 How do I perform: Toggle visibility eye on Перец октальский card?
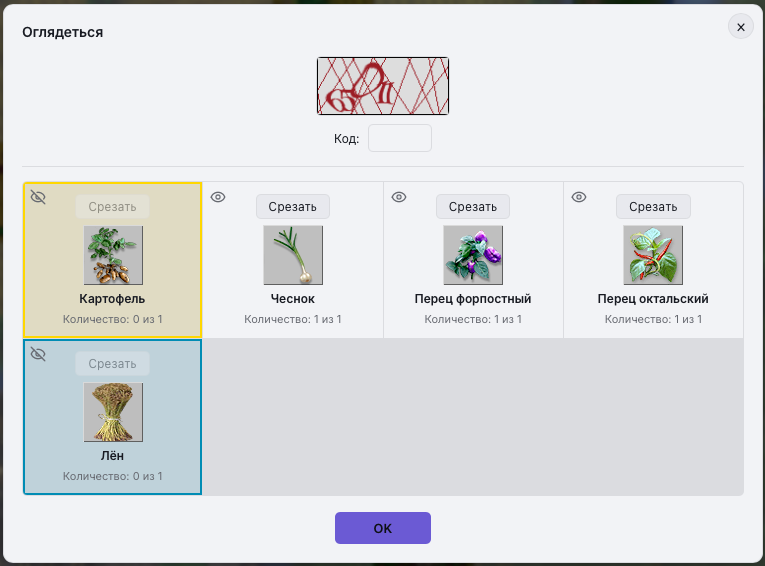point(579,197)
